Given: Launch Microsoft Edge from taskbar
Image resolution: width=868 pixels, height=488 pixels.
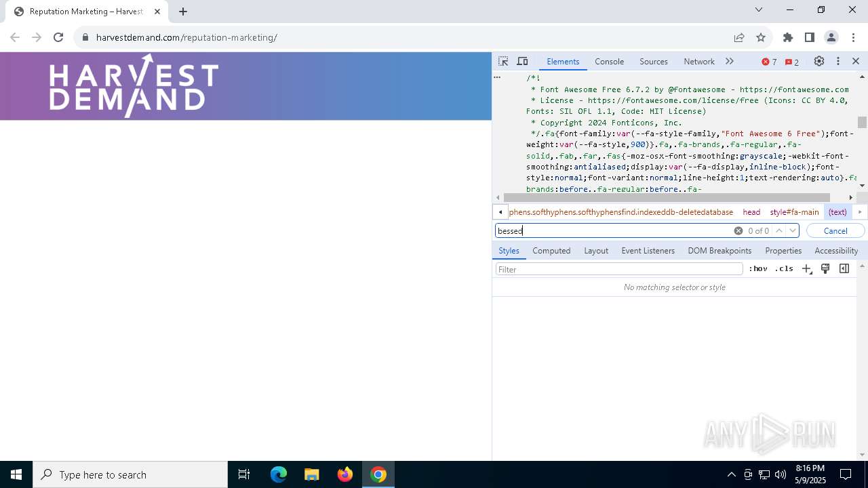Looking at the screenshot, I should pyautogui.click(x=279, y=474).
